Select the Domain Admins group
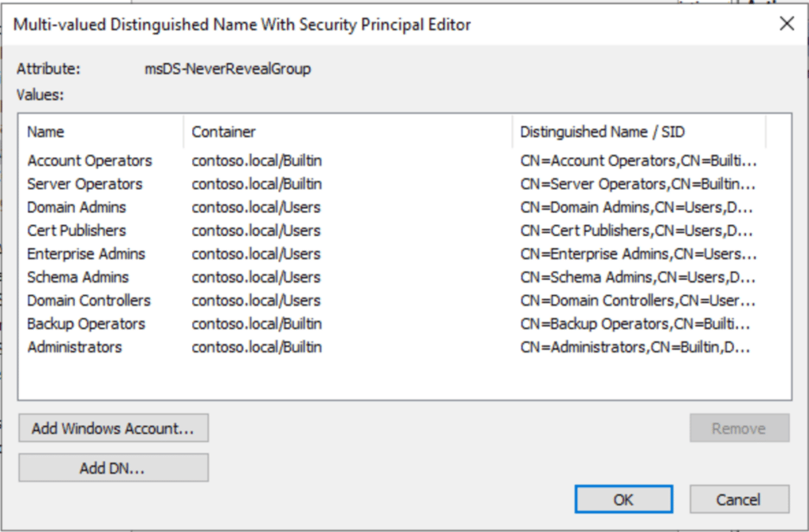The height and width of the screenshot is (532, 809). (76, 207)
